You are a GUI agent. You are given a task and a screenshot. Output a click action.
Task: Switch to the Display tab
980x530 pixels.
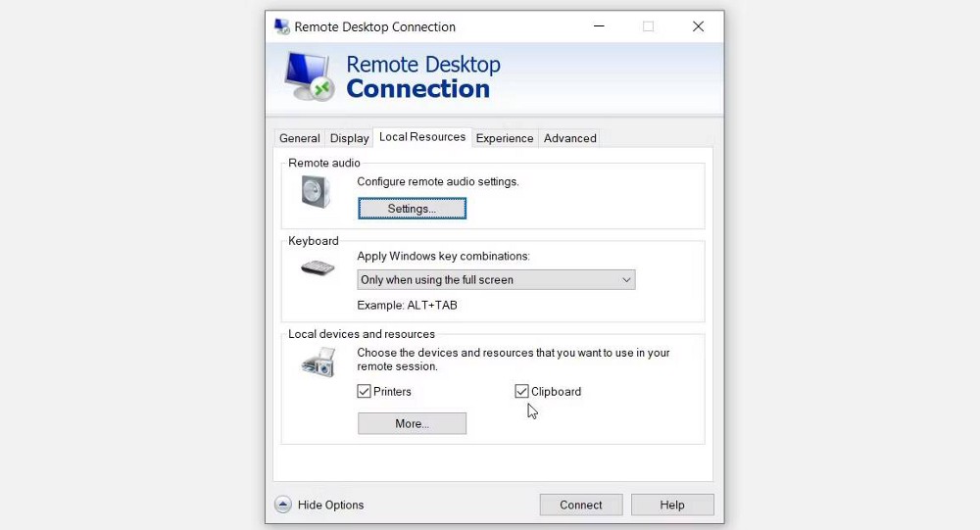350,138
